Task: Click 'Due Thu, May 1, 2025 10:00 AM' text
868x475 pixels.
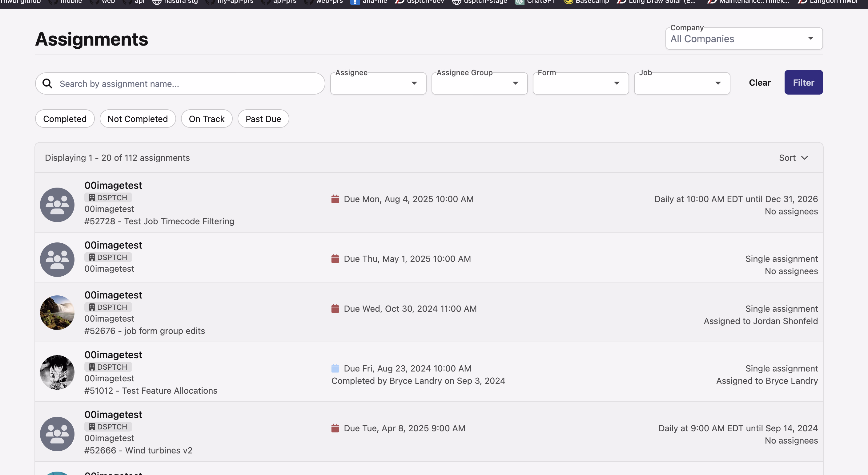Action: tap(407, 258)
